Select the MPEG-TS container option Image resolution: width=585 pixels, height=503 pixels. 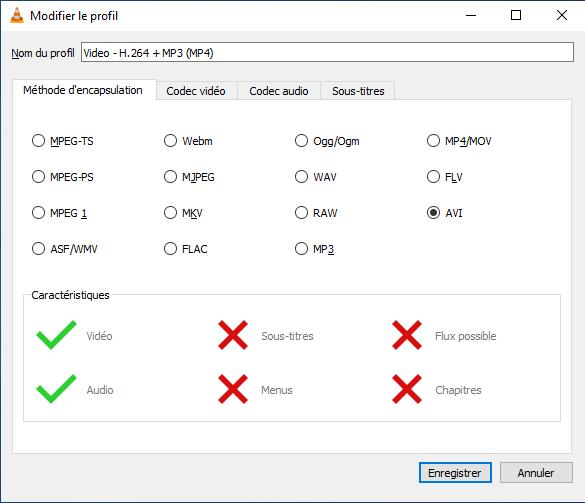pyautogui.click(x=63, y=141)
